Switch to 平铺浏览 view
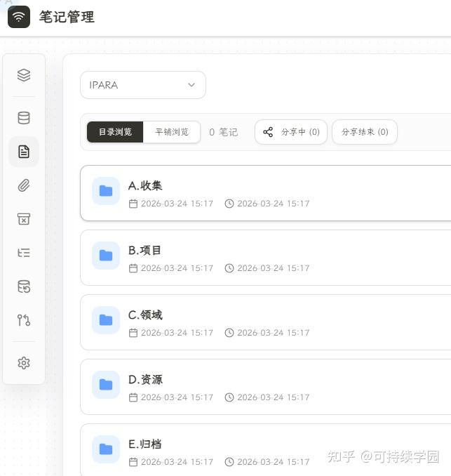 (x=172, y=132)
